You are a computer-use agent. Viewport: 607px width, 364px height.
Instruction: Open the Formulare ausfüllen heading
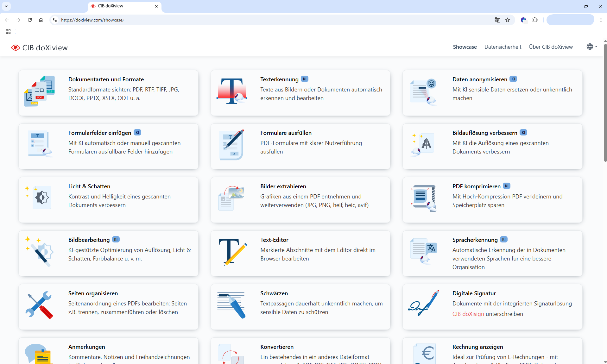(286, 133)
